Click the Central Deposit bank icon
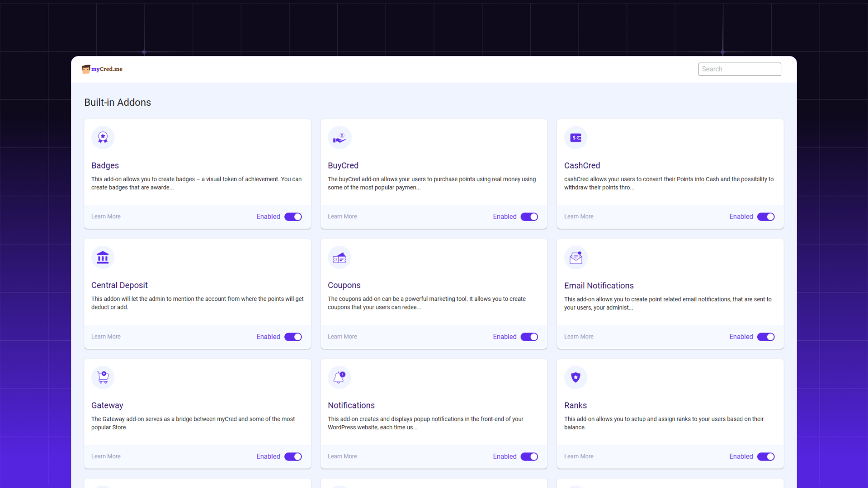868x488 pixels. pyautogui.click(x=103, y=258)
